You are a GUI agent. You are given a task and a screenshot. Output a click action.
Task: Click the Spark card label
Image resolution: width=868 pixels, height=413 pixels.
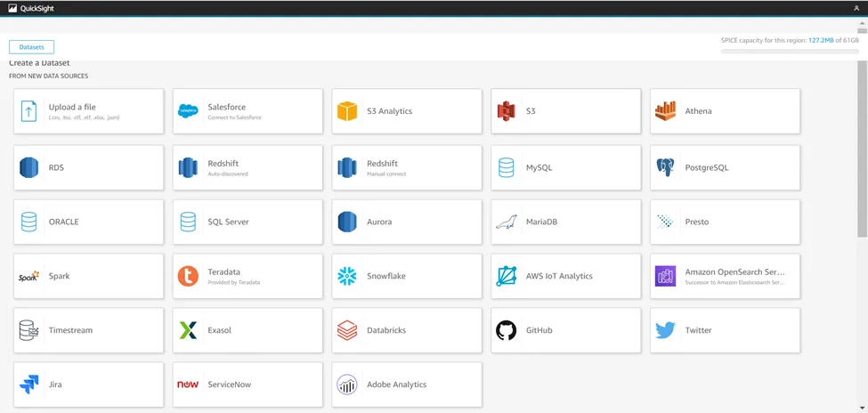pyautogui.click(x=60, y=276)
